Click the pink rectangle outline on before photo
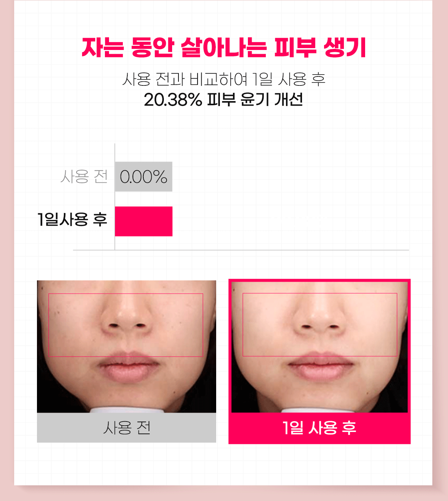448x501 pixels. tap(126, 325)
